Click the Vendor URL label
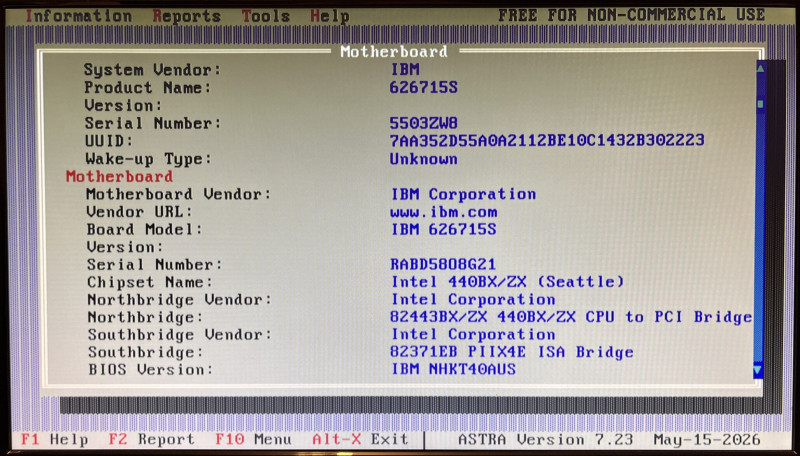This screenshot has height=456, width=800. coord(140,212)
